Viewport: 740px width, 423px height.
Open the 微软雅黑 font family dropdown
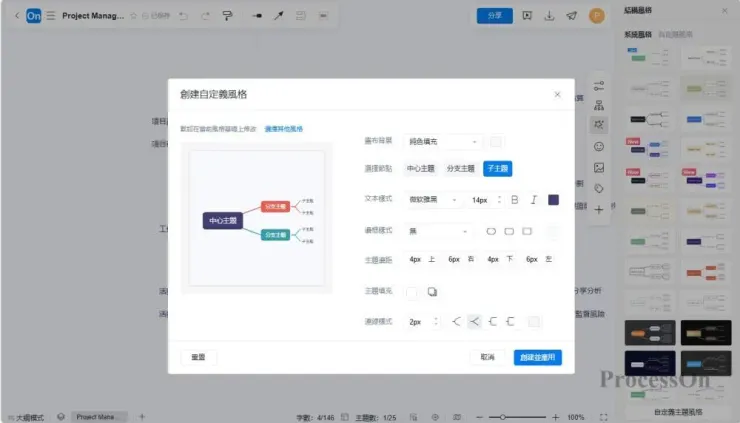pos(433,200)
